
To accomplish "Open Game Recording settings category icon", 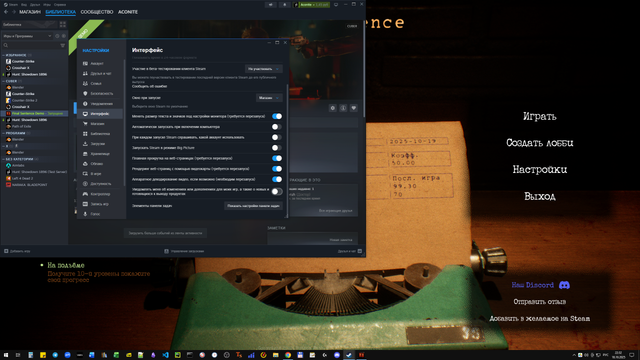I will pos(85,204).
